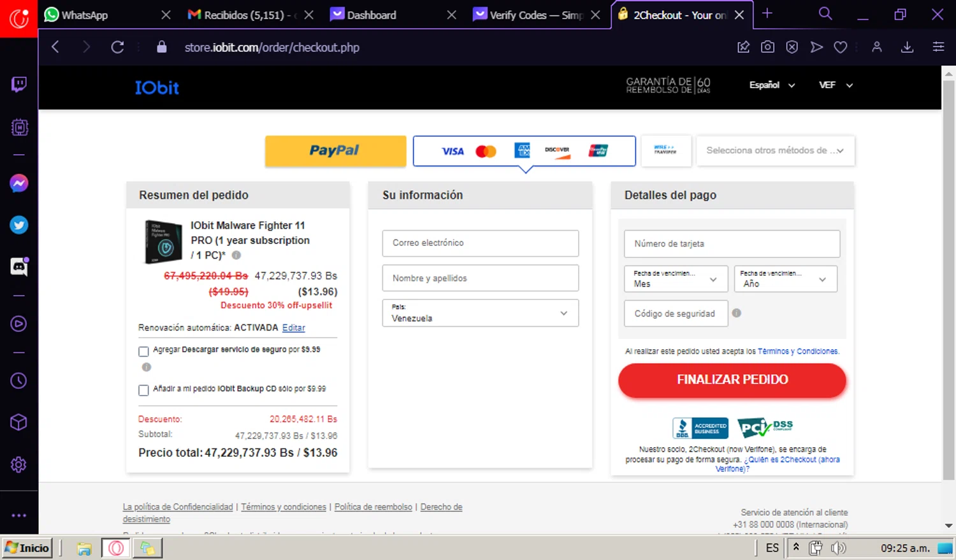Image resolution: width=956 pixels, height=560 pixels.
Task: Open History clock icon in sidebar
Action: (x=19, y=380)
